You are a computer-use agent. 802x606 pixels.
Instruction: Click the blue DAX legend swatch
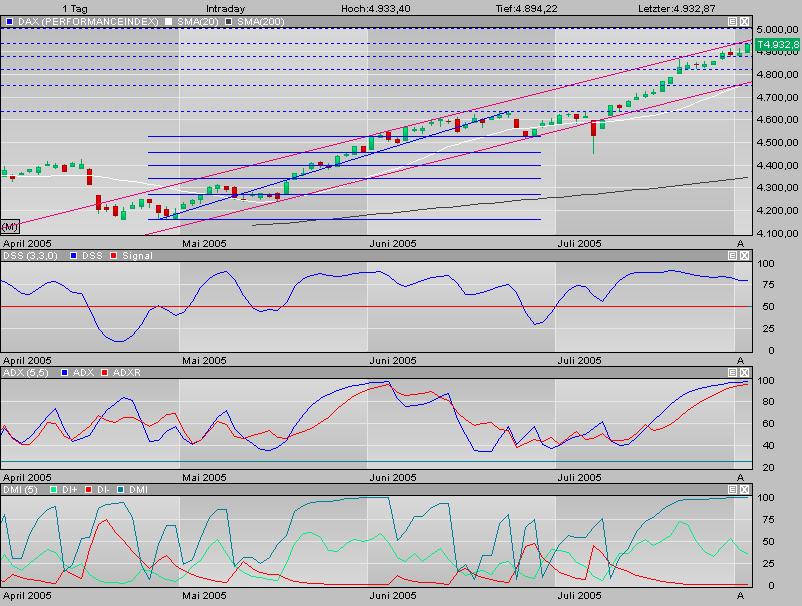9,22
